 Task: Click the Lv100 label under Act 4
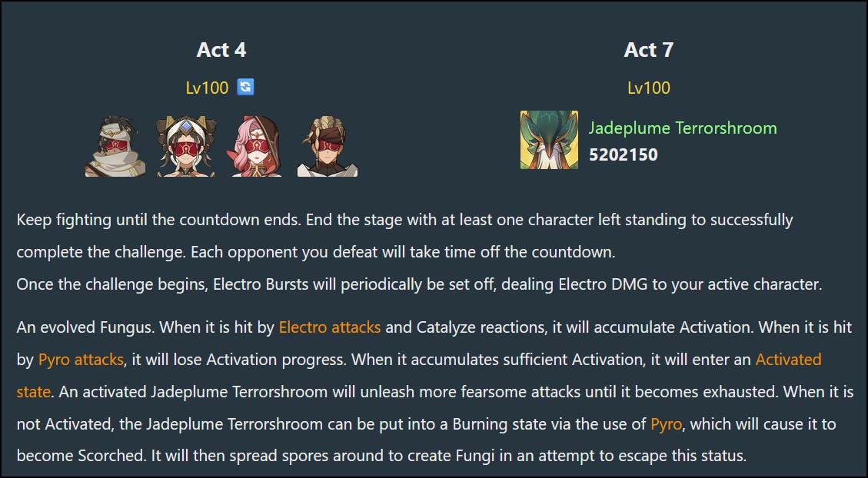(x=207, y=88)
